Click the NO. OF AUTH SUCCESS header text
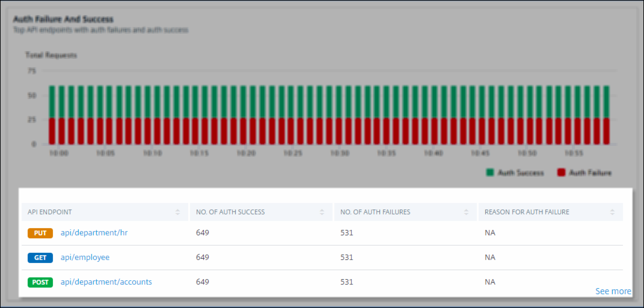 tap(230, 212)
